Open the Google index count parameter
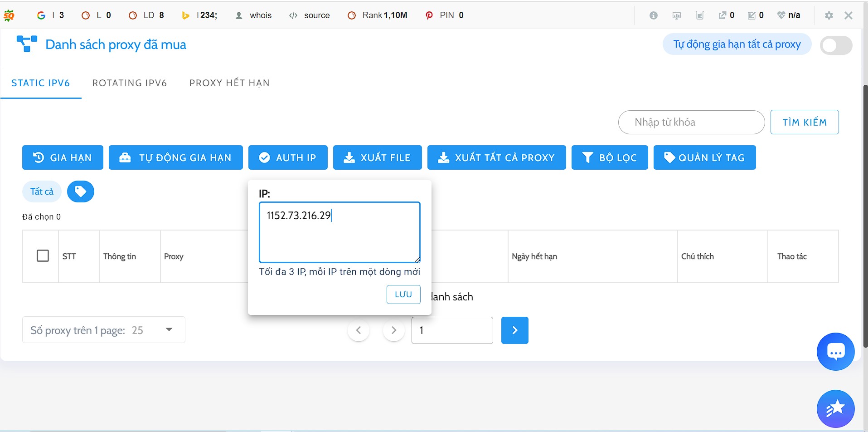The height and width of the screenshot is (432, 868). 50,15
